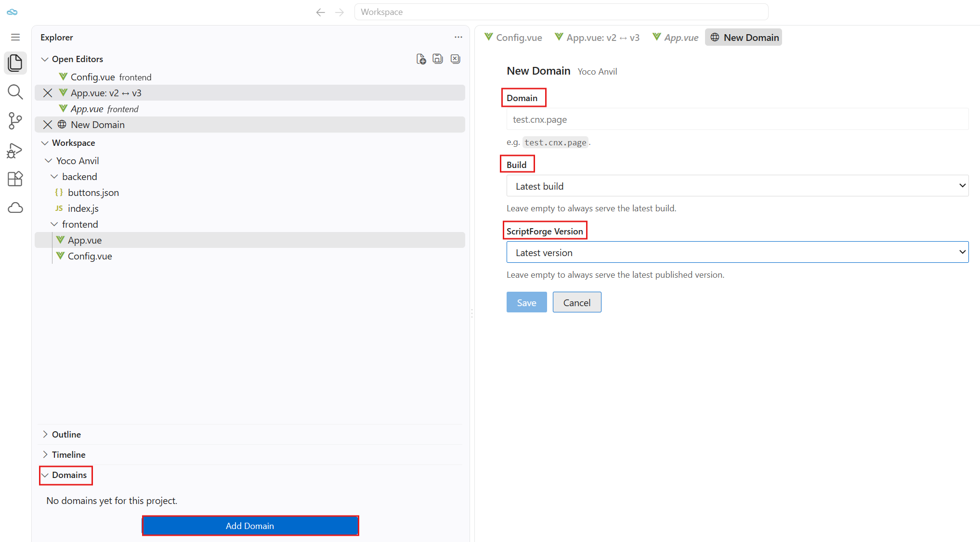980x542 pixels.
Task: Expand the Outline section
Action: pyautogui.click(x=62, y=434)
